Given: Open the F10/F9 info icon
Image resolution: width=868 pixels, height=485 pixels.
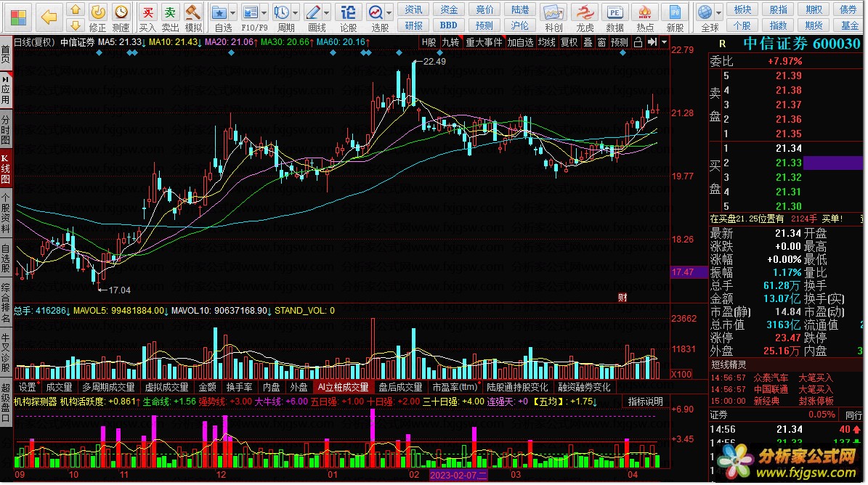Looking at the screenshot, I should (x=251, y=12).
